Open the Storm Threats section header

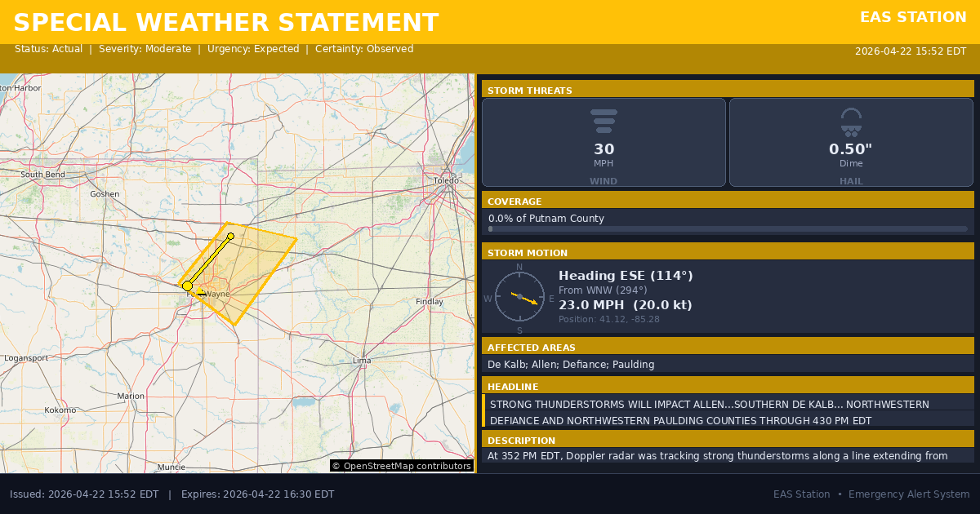728,90
